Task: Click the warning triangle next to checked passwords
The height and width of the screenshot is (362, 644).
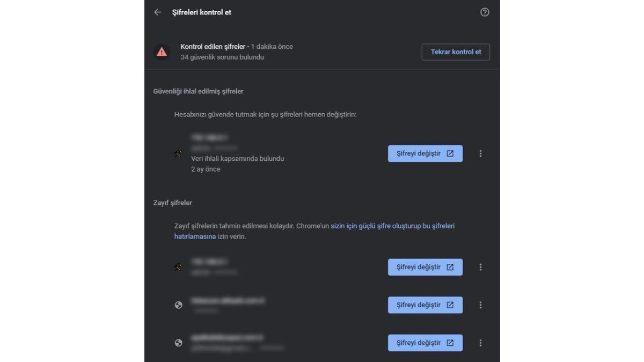Action: coord(162,51)
